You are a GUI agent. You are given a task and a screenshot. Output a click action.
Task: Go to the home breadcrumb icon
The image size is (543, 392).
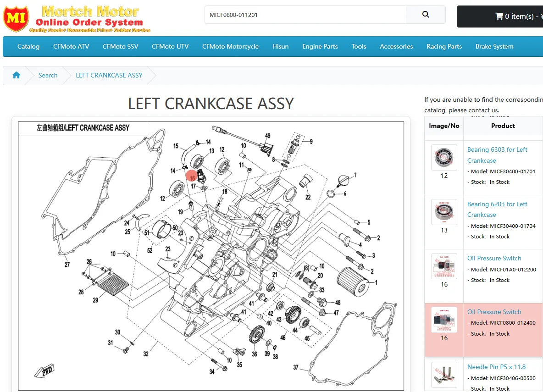click(16, 75)
